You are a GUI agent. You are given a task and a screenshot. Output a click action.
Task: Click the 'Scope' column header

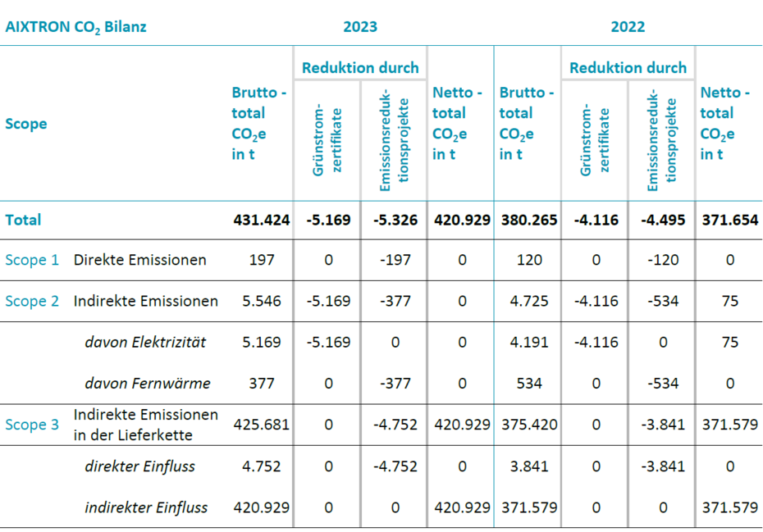26,124
